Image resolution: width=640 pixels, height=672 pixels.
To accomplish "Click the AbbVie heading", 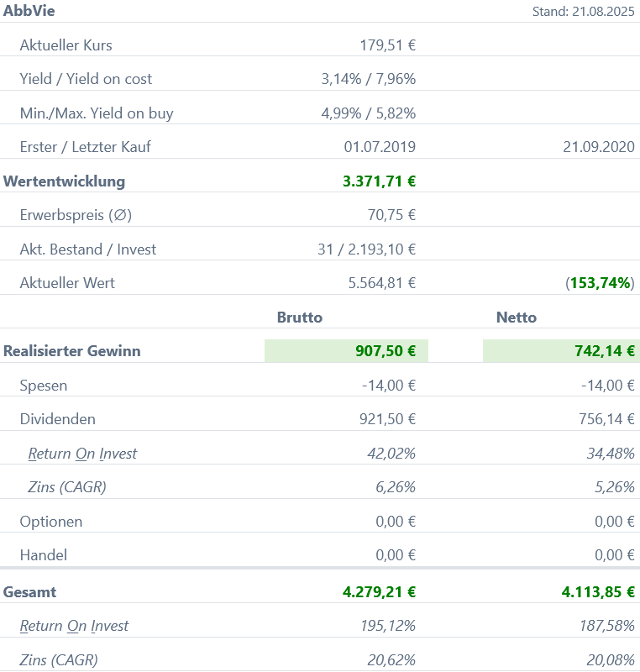I will [29, 11].
